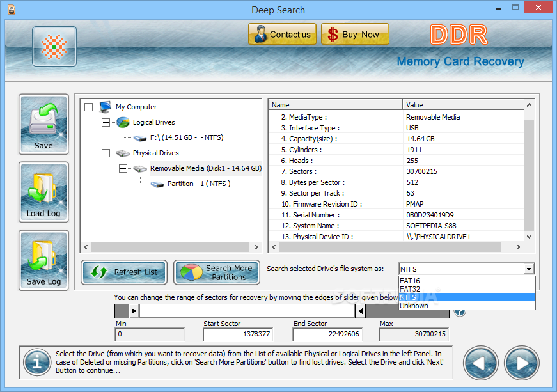Select Logical Drives tree item
557x392 pixels.
(x=154, y=123)
